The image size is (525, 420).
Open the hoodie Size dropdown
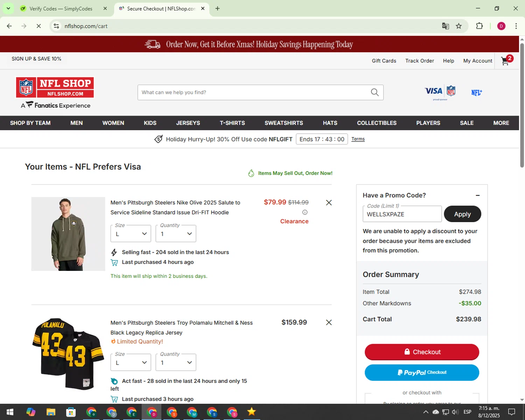(x=131, y=233)
